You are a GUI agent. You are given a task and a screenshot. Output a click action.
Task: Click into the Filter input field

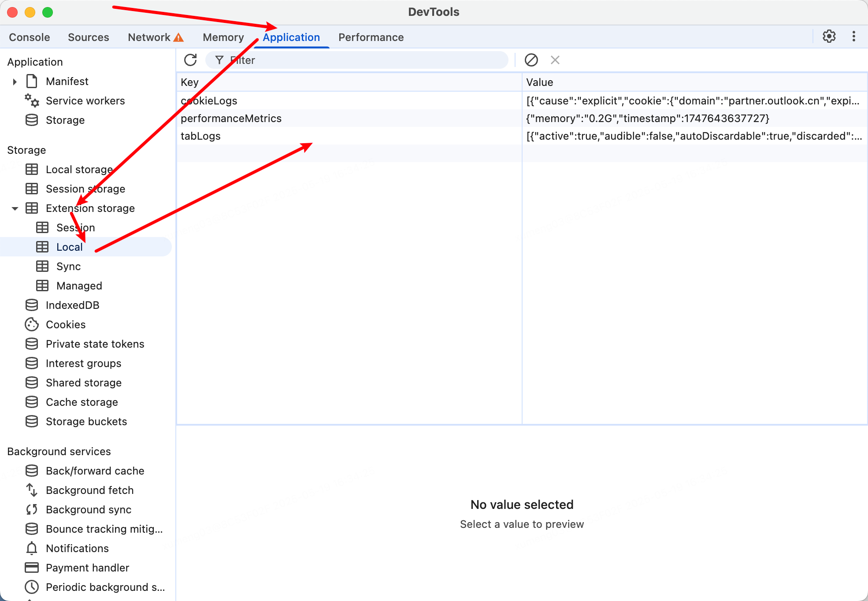[x=361, y=60]
